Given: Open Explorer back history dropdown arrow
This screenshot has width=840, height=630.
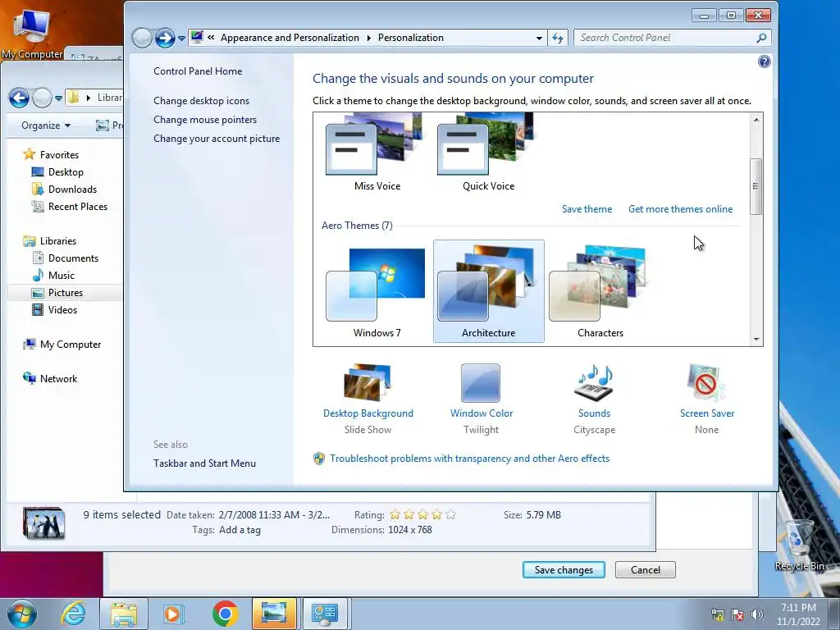Looking at the screenshot, I should click(58, 98).
